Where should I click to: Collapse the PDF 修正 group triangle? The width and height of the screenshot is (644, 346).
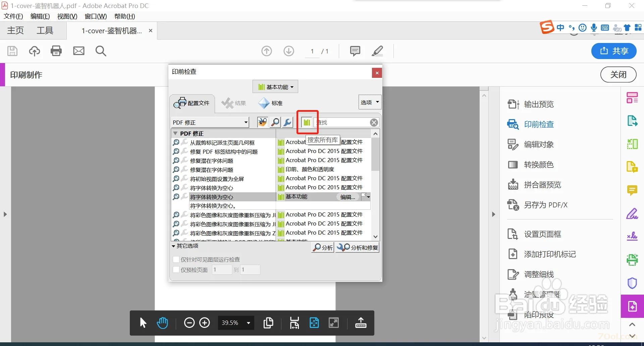175,133
